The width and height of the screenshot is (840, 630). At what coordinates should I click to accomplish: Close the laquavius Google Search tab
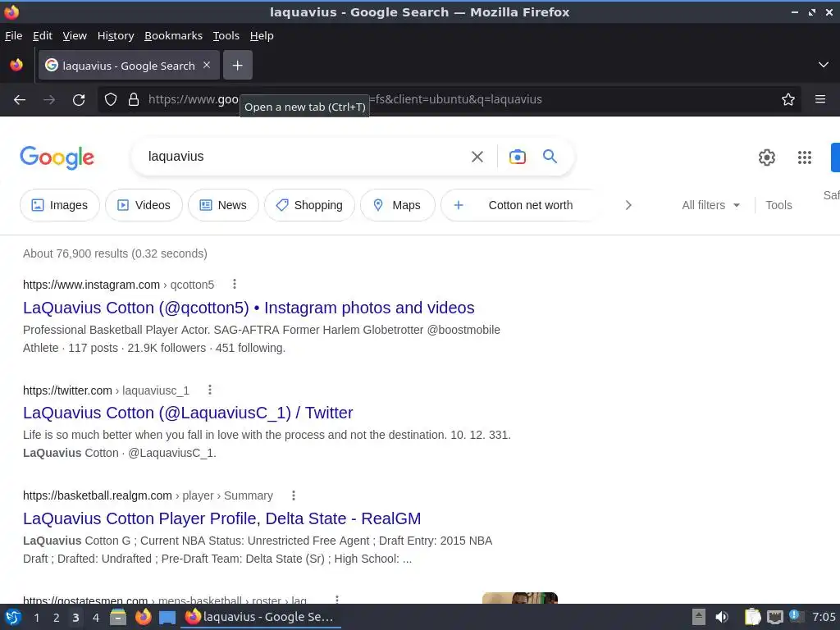(207, 65)
